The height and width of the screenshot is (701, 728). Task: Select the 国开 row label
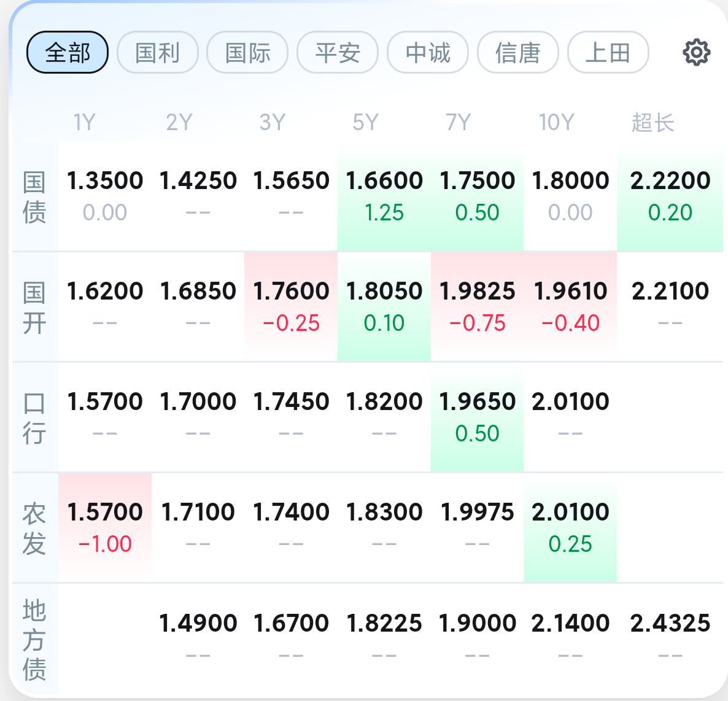pos(34,307)
